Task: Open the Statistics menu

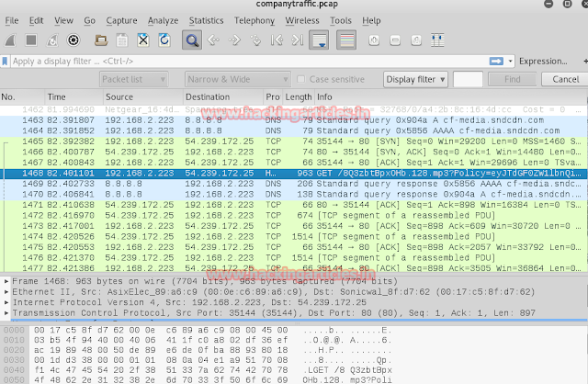Action: click(206, 20)
